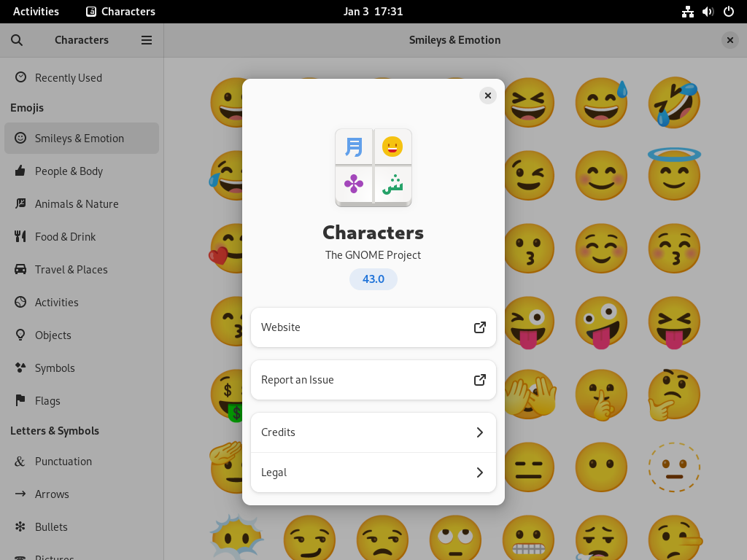Select the rolling on floor laughing emoji
This screenshot has height=560, width=747.
tap(674, 104)
